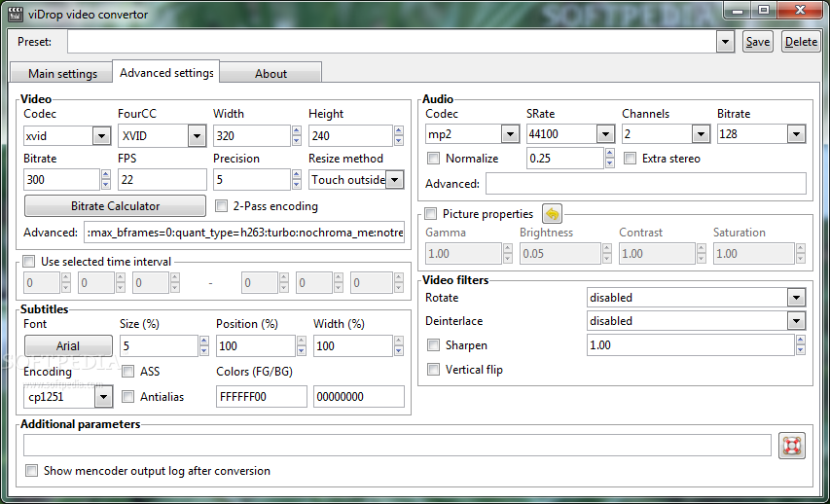Click the Sharpen value spinner arrows
The width and height of the screenshot is (830, 504).
pyautogui.click(x=801, y=345)
